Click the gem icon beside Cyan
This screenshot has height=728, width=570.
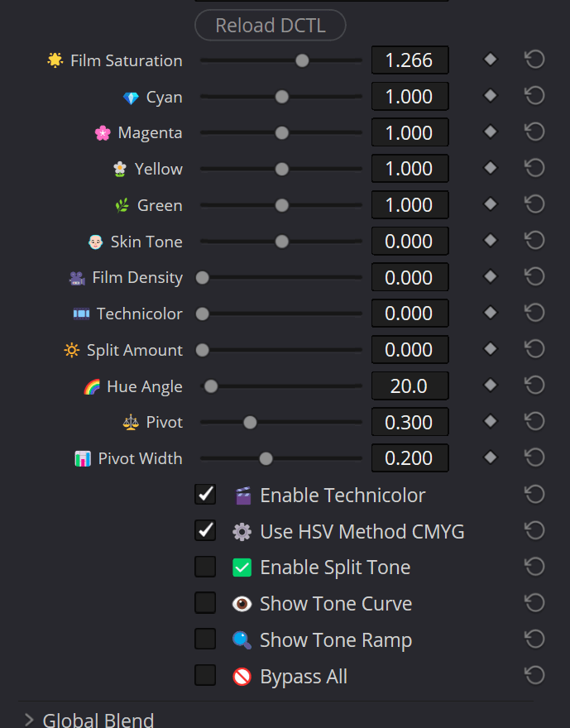130,96
